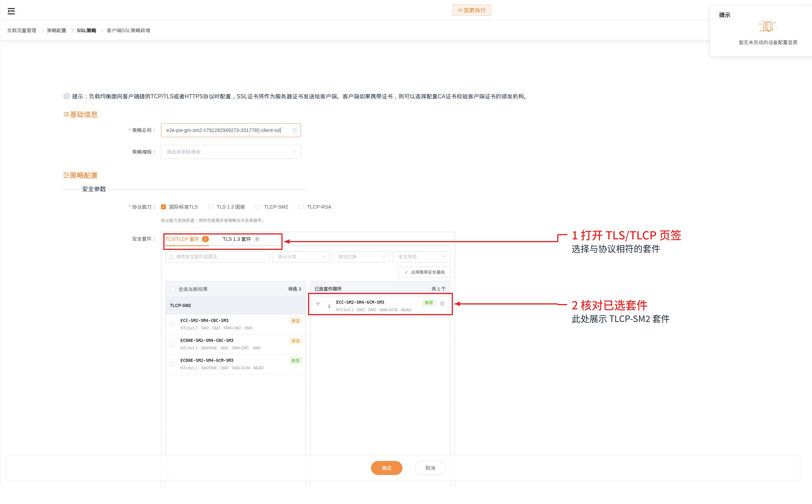This screenshot has height=504, width=812.
Task: Click the 取消 button
Action: click(x=430, y=468)
